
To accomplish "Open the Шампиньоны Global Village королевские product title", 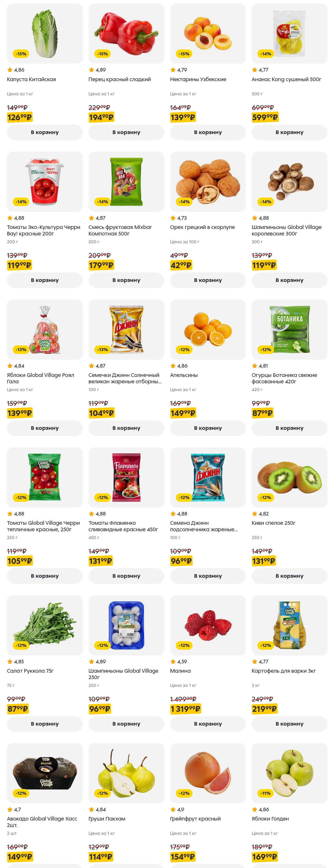I will (286, 230).
